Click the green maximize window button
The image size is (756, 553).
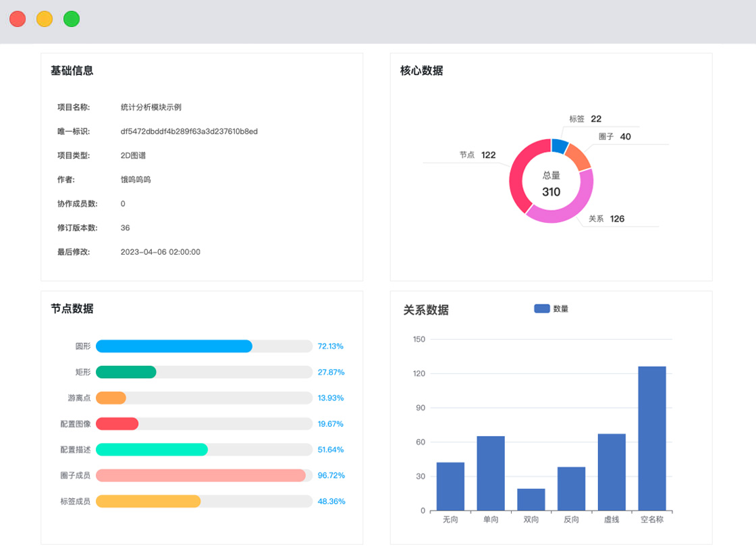72,19
